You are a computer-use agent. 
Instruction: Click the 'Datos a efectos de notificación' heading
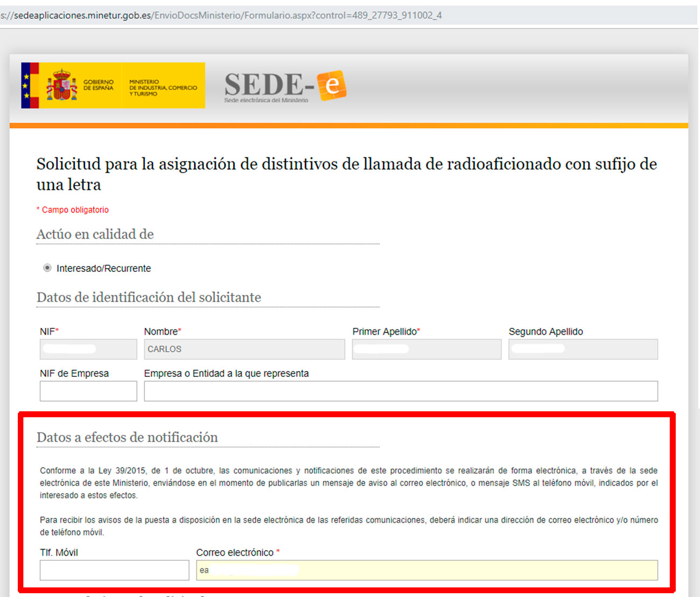[x=127, y=437]
